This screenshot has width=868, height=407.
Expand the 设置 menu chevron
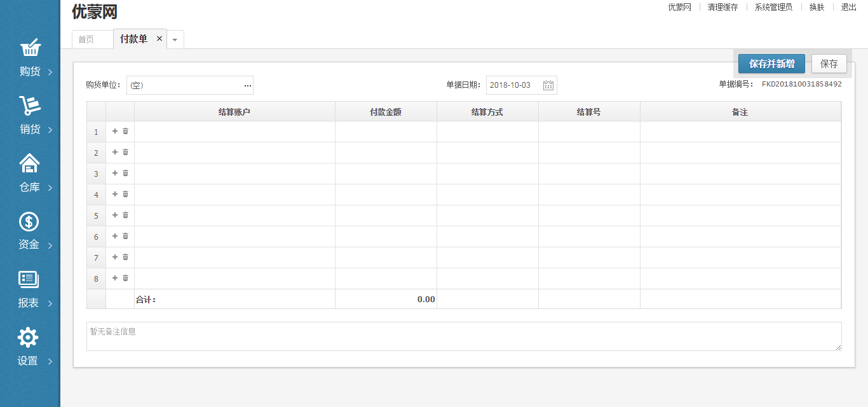click(50, 361)
